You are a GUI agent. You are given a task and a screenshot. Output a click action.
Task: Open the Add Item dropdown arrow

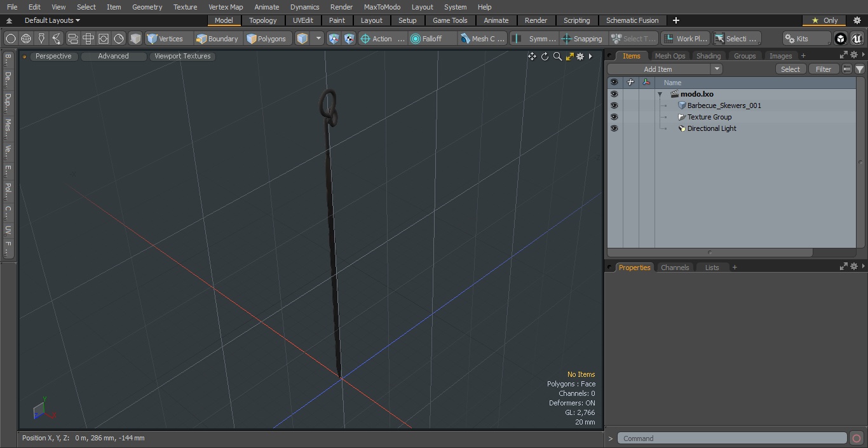717,69
